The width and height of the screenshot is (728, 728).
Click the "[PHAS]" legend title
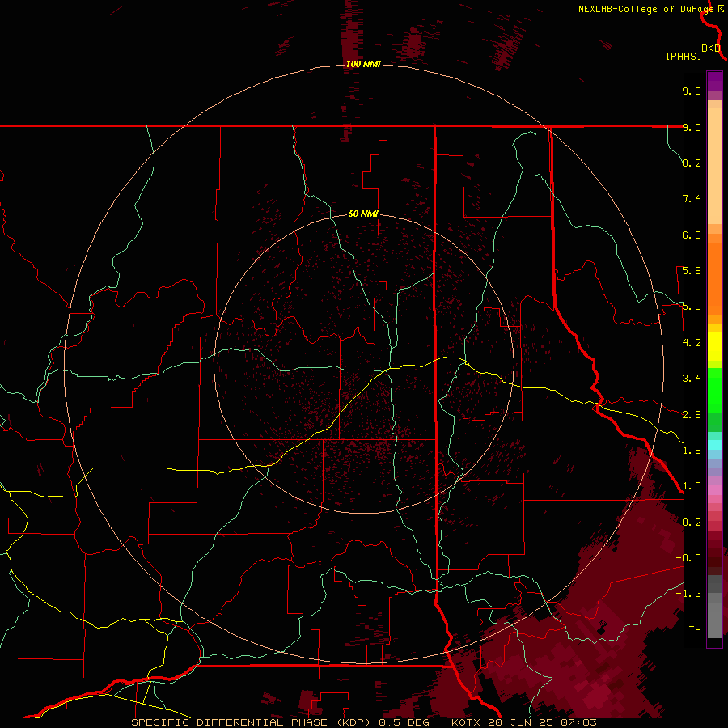(684, 56)
